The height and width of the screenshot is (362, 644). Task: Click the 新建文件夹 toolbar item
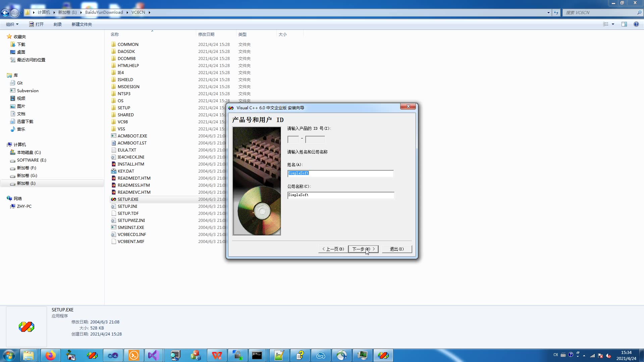point(82,24)
